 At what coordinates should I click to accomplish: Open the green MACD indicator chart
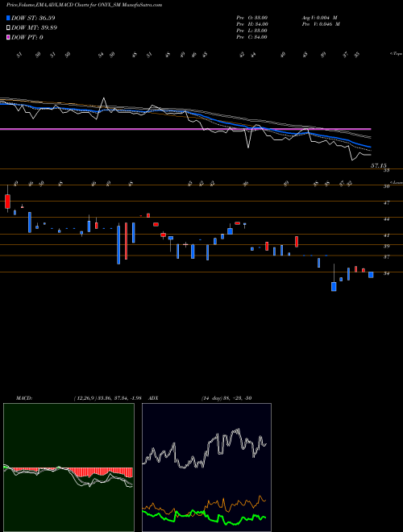(69, 468)
